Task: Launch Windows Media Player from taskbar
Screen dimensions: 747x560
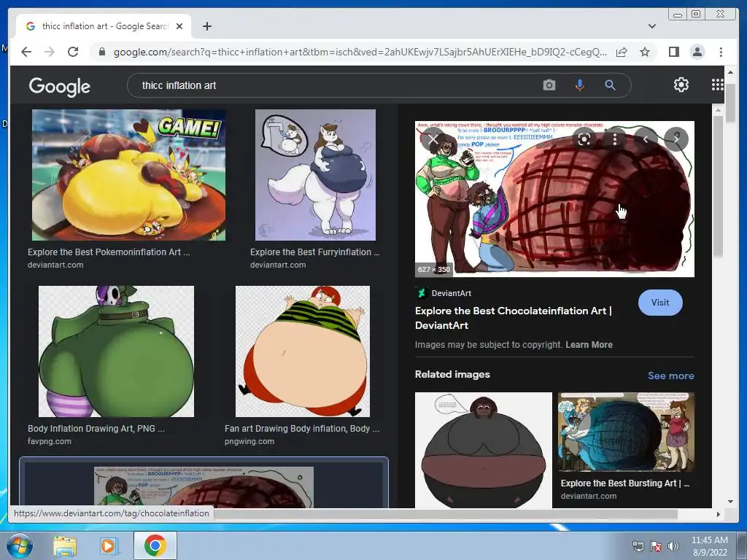Action: 109,545
